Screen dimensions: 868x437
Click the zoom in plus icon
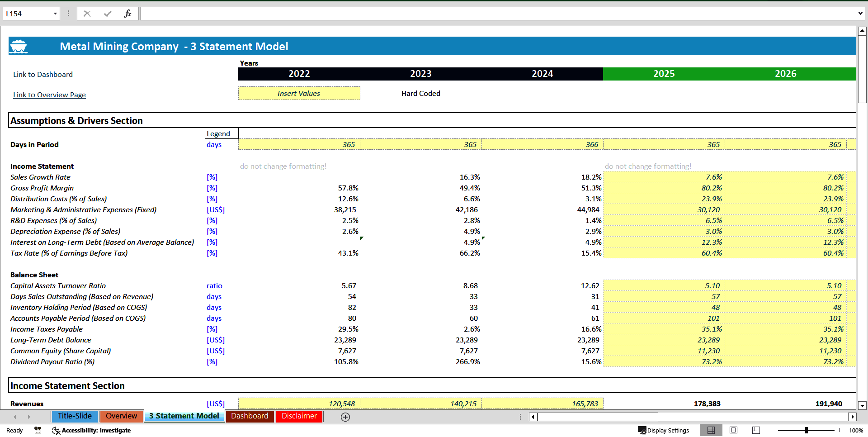point(840,430)
